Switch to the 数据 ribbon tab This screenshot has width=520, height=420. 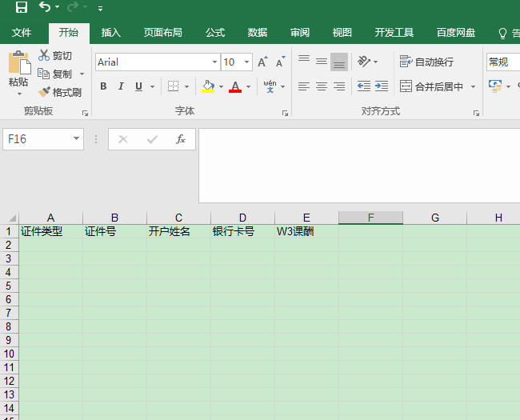click(258, 33)
